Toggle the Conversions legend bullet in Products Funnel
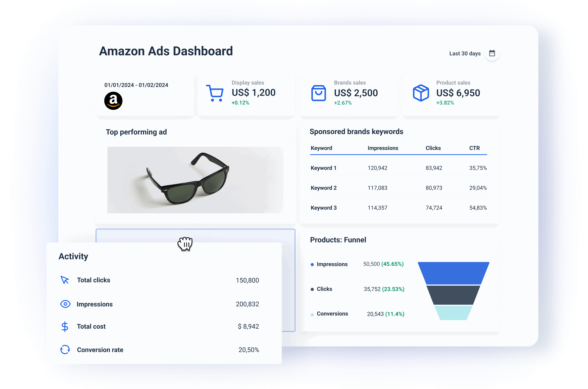The image size is (588, 389). click(x=312, y=314)
